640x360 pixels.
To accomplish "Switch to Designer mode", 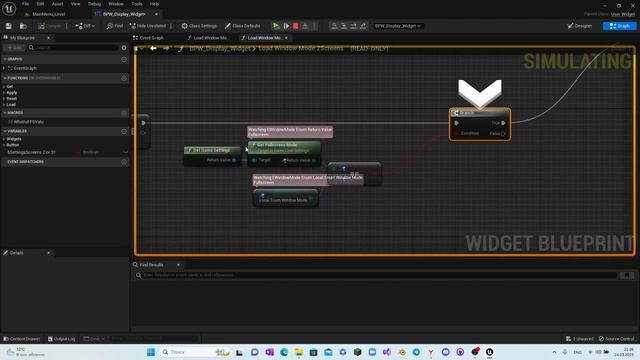I will tap(580, 26).
